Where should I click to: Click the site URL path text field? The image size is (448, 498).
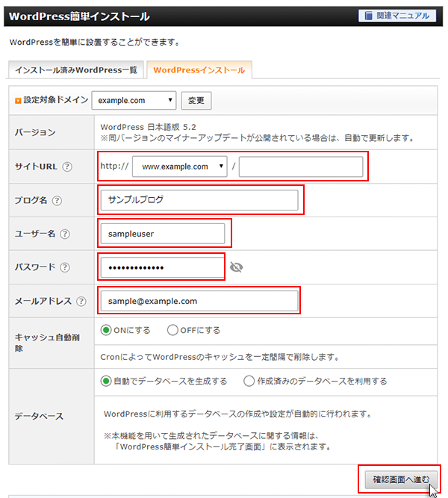point(300,166)
